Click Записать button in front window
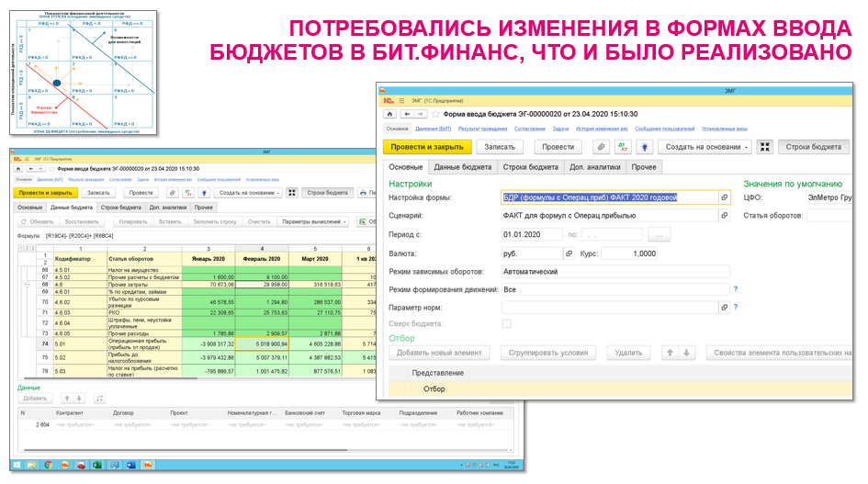Image resolution: width=868 pixels, height=484 pixels. pos(500,147)
